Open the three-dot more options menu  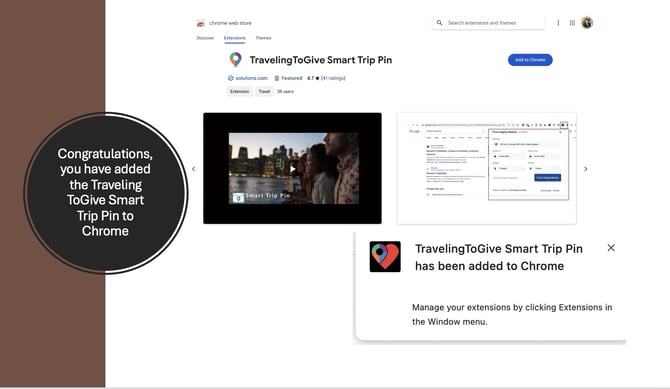click(558, 23)
